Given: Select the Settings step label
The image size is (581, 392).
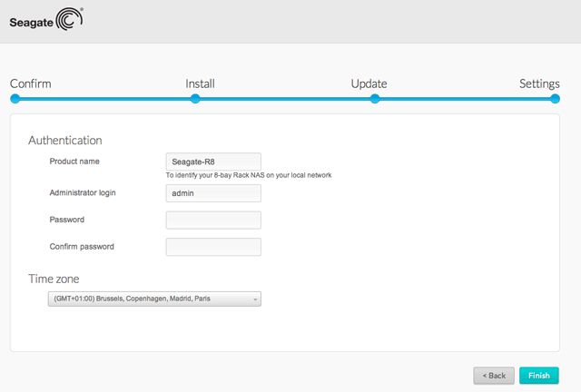Looking at the screenshot, I should pos(539,83).
